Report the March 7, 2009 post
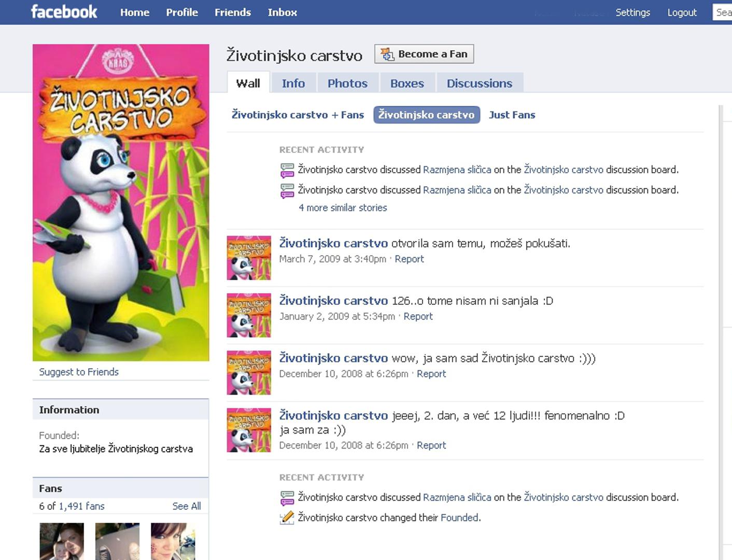The width and height of the screenshot is (732, 560). [409, 259]
